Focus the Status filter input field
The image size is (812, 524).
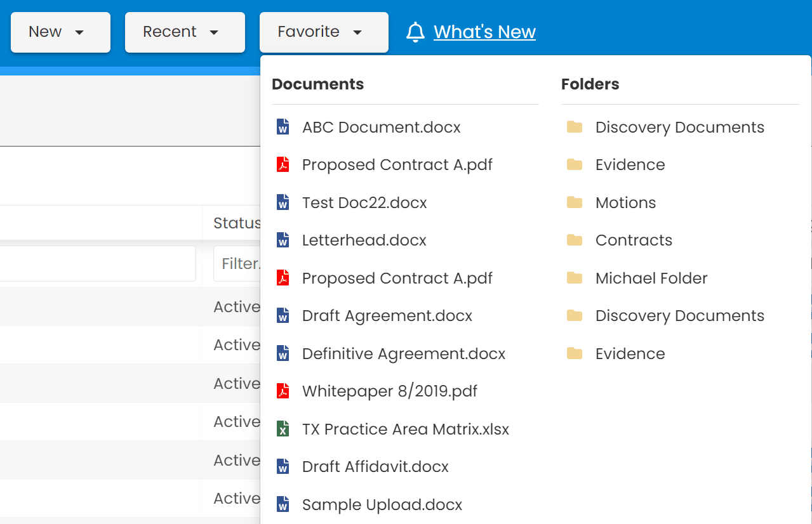point(237,263)
